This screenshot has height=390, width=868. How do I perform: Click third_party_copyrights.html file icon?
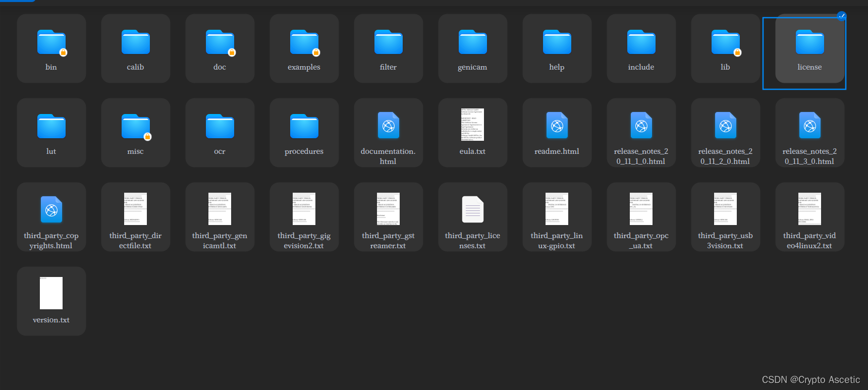click(51, 210)
